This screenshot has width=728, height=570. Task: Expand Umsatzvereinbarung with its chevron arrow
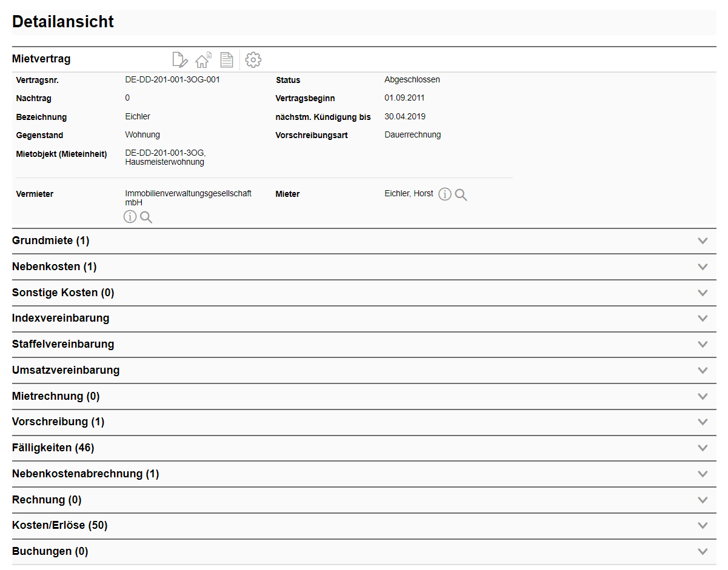[x=703, y=371]
